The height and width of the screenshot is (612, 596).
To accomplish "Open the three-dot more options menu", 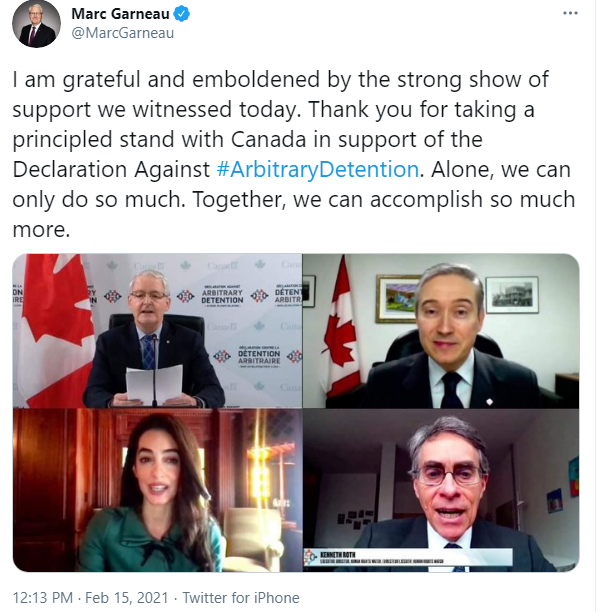I will pos(570,13).
